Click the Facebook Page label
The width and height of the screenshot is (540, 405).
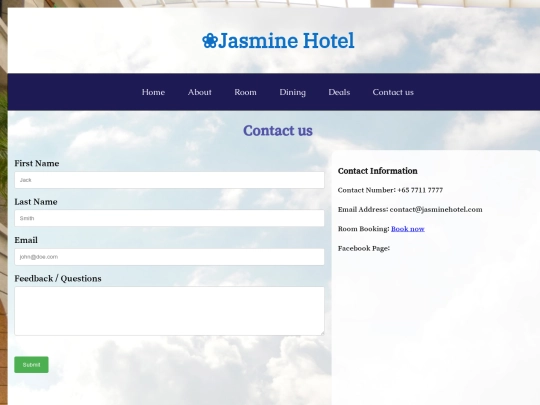(x=364, y=249)
